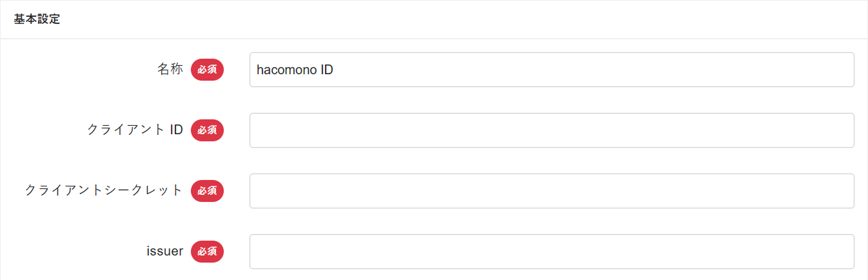868x280 pixels.
Task: Click the クライアントシークレット label text
Action: (x=104, y=191)
